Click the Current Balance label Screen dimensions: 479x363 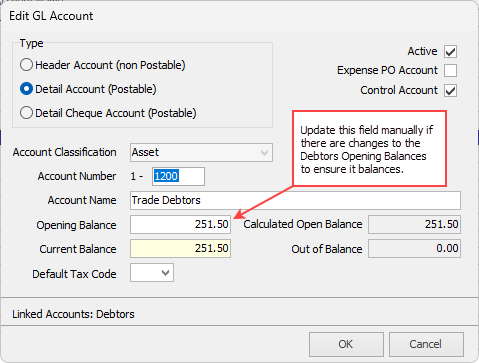click(x=78, y=249)
